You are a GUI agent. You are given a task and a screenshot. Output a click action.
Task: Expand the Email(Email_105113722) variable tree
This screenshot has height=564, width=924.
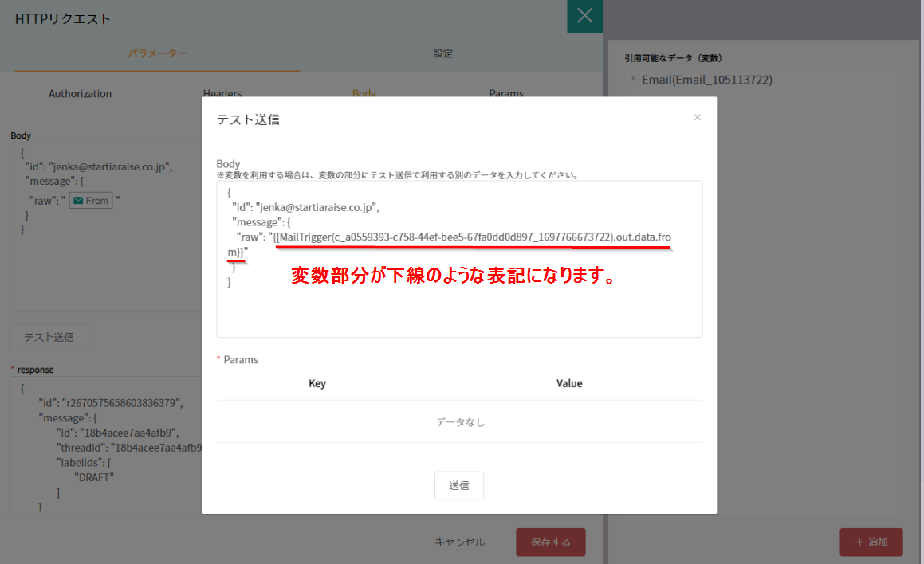click(634, 79)
